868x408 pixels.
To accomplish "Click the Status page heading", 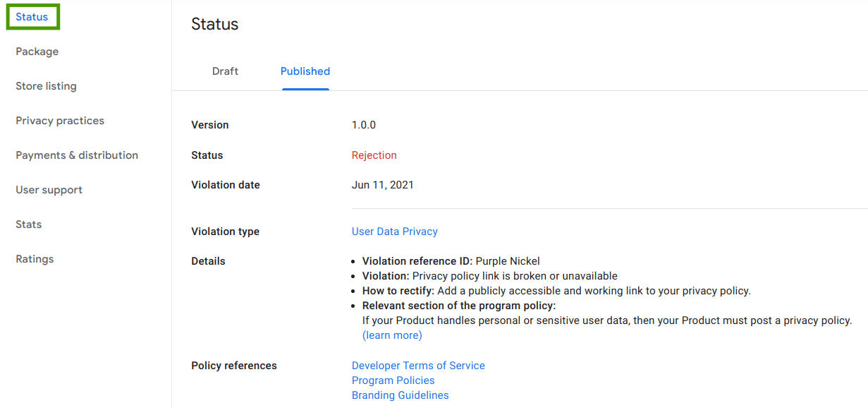I will 214,23.
